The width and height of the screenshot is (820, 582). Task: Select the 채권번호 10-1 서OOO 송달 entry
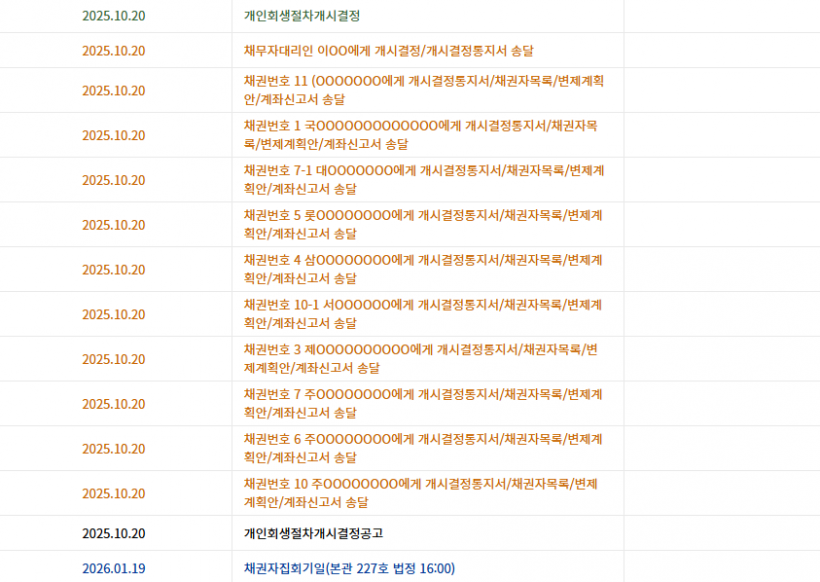423,314
